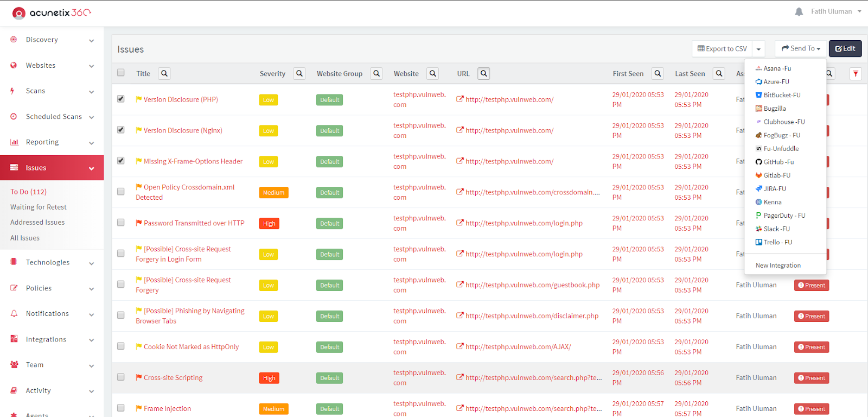
Task: Click the Scheduled Scans clock icon
Action: coord(14,116)
